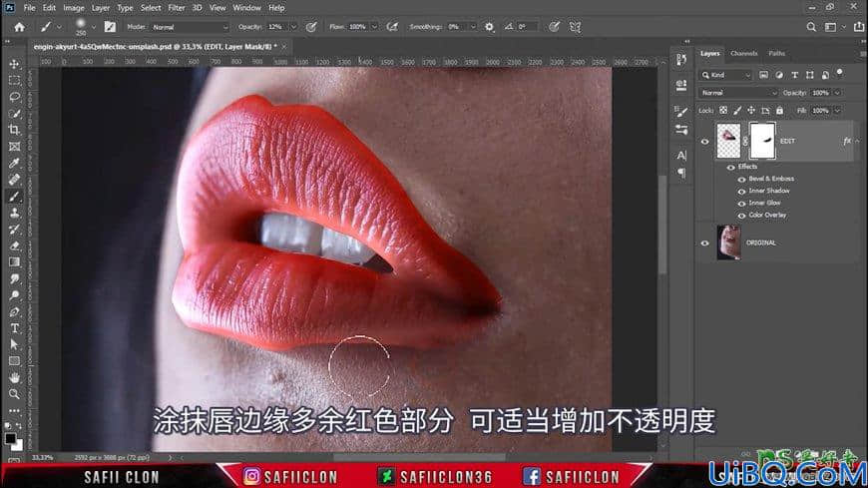Select the Hand tool
The width and height of the screenshot is (868, 488).
(x=14, y=378)
